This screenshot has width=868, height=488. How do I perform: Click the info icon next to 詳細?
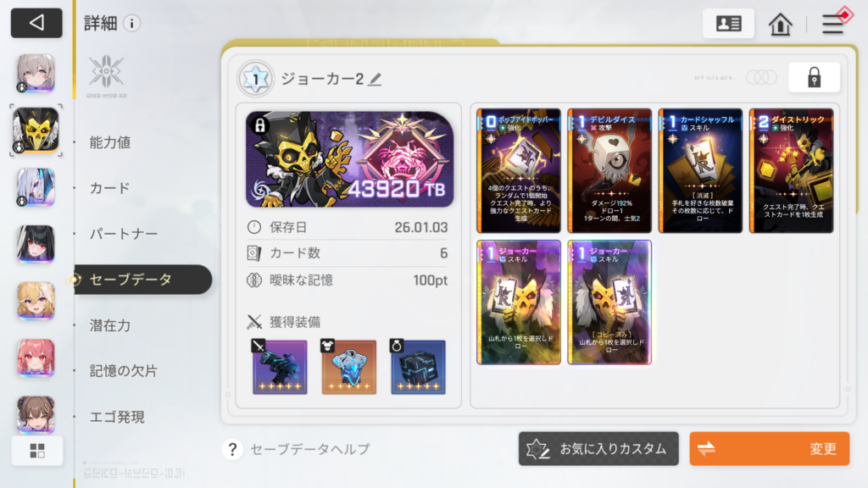[131, 23]
